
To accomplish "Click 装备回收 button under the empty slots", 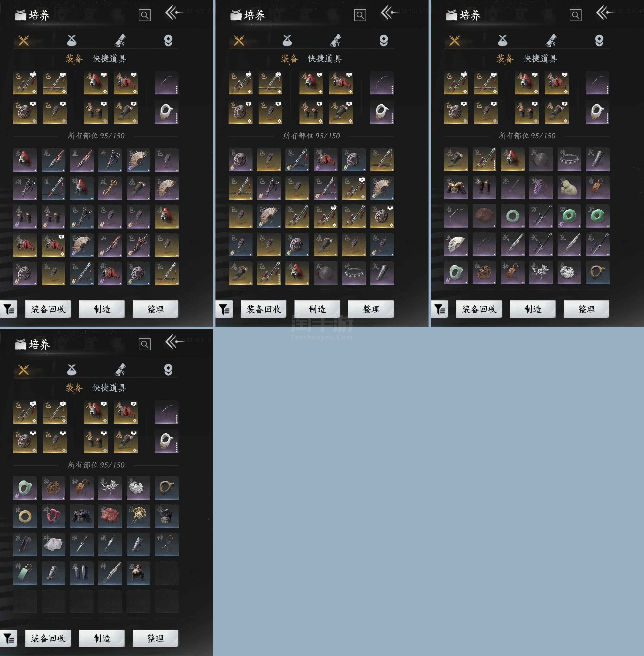I will [48, 638].
